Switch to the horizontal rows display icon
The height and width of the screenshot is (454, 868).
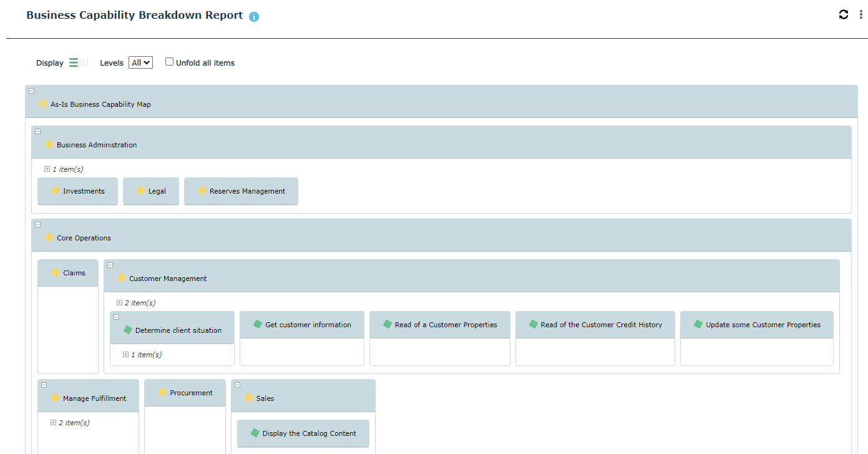point(74,62)
